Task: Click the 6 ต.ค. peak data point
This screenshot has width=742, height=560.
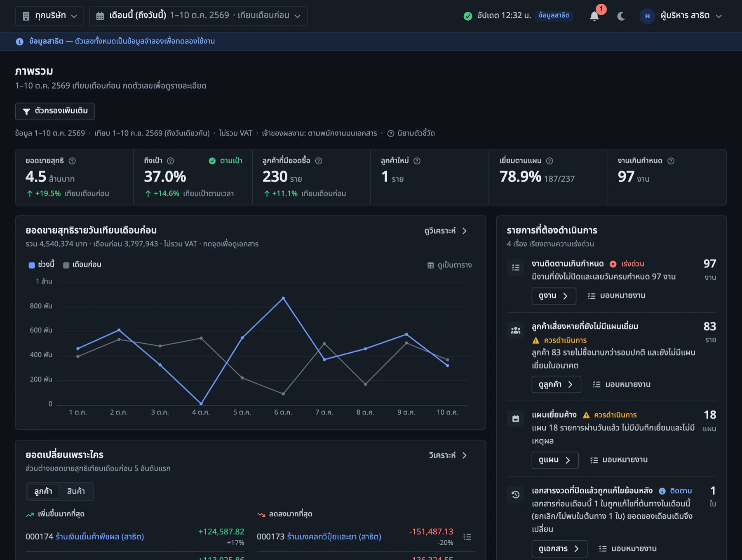Action: 283,298
